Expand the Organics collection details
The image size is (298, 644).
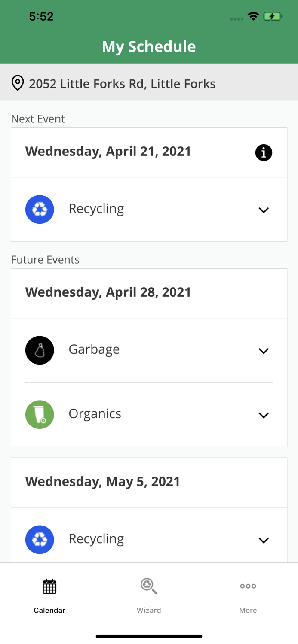(264, 415)
